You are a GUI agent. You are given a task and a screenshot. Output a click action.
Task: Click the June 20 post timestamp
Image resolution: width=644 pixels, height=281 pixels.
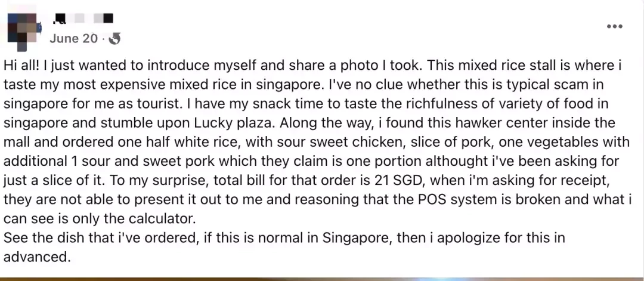[73, 39]
